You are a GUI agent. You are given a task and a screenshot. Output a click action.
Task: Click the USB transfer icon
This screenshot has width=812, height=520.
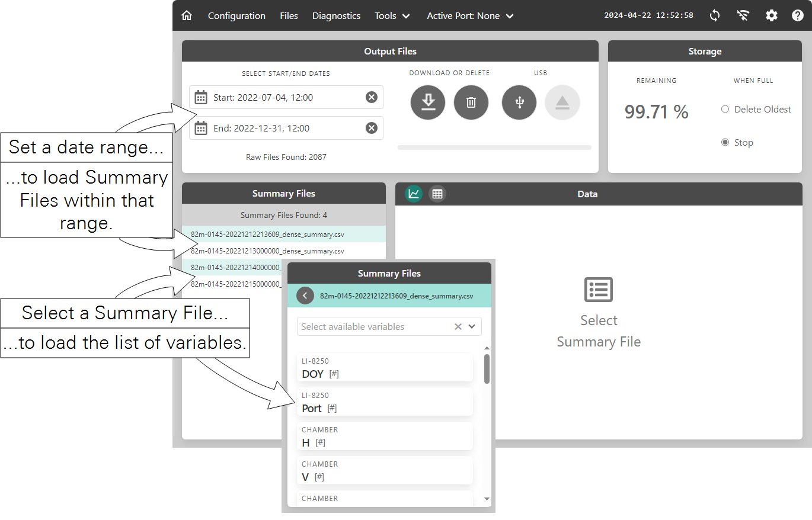pyautogui.click(x=519, y=102)
